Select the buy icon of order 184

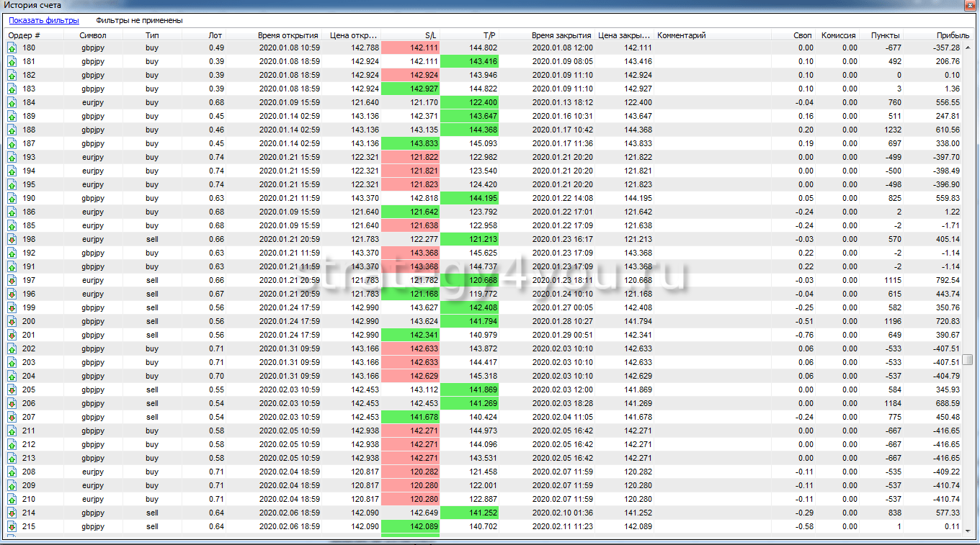point(12,103)
